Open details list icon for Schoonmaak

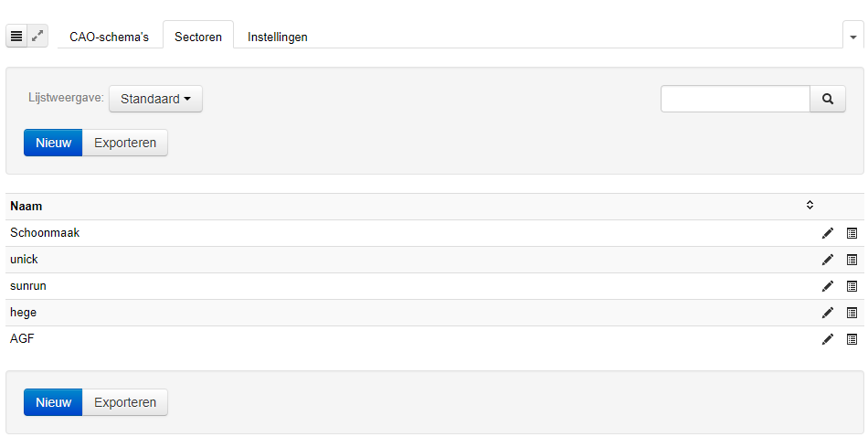[852, 233]
